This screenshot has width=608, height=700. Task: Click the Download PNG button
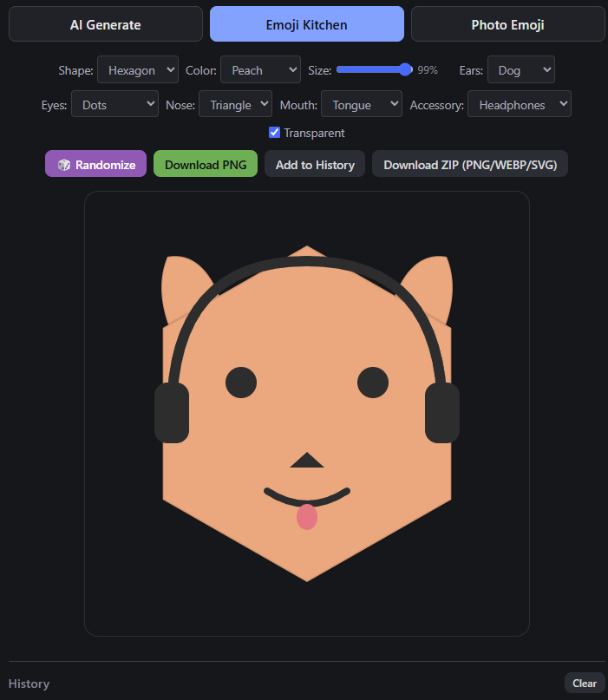point(206,164)
